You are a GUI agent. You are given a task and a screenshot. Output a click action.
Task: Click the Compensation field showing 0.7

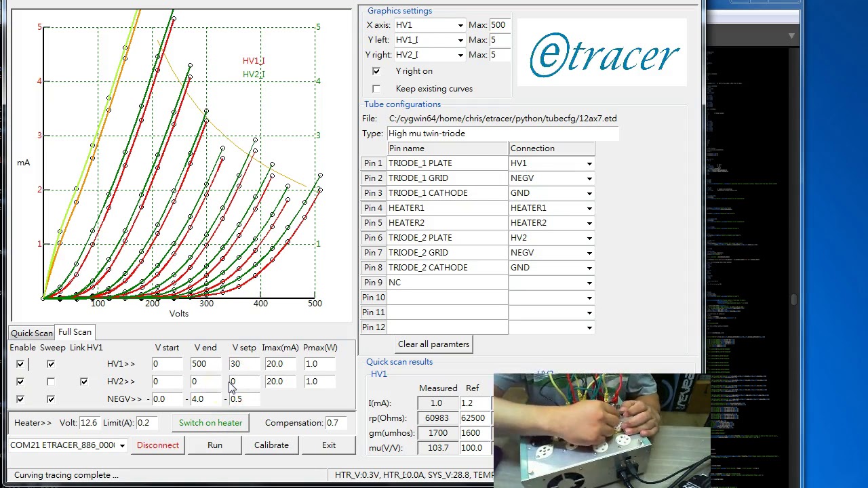338,423
